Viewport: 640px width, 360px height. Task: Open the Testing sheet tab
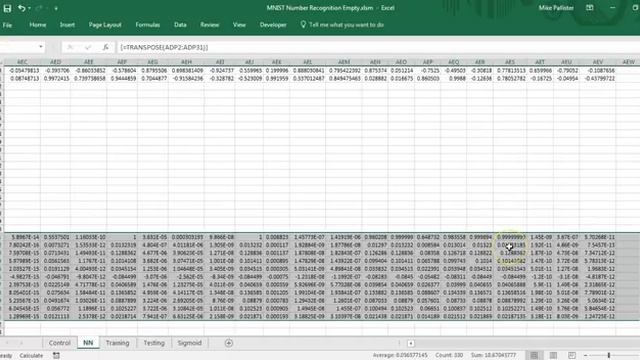tap(154, 343)
